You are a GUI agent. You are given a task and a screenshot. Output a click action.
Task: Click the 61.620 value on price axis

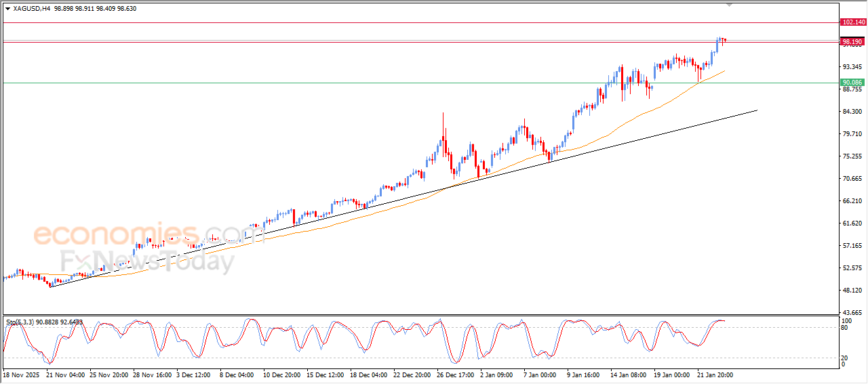coord(852,223)
